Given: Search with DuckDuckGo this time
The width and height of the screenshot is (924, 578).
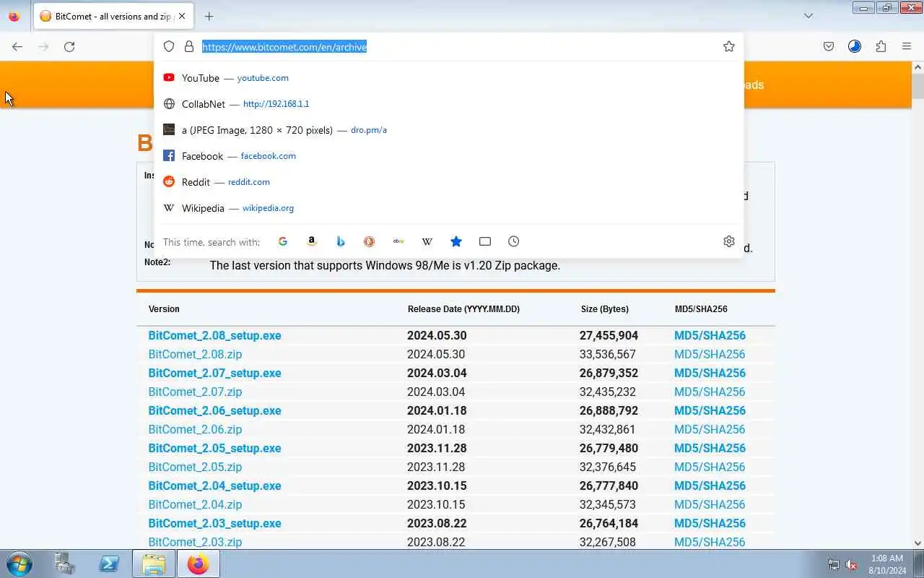Looking at the screenshot, I should pyautogui.click(x=370, y=241).
